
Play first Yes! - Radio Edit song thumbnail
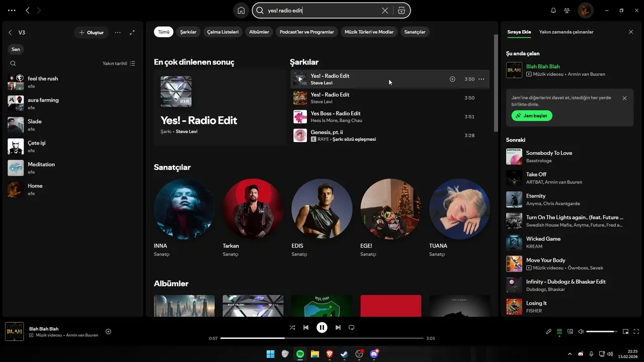[300, 79]
